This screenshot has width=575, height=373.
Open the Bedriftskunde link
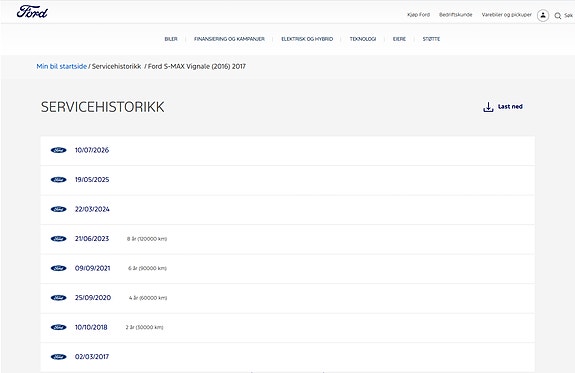456,15
